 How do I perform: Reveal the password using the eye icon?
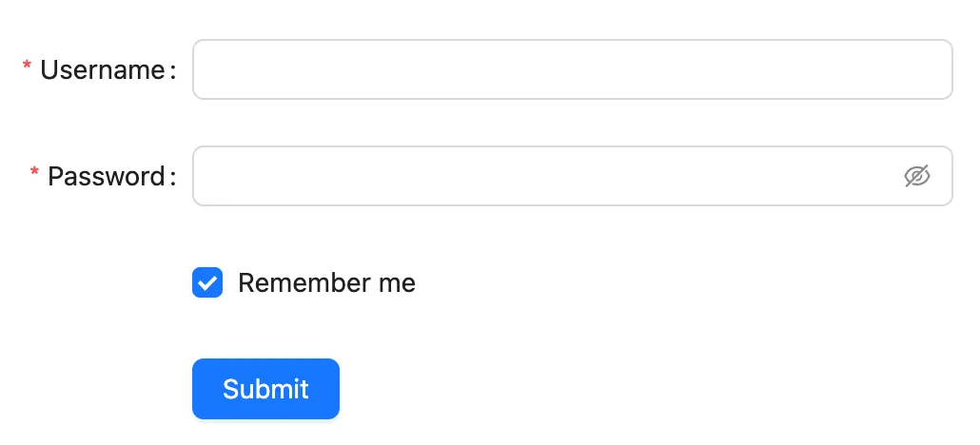point(916,176)
